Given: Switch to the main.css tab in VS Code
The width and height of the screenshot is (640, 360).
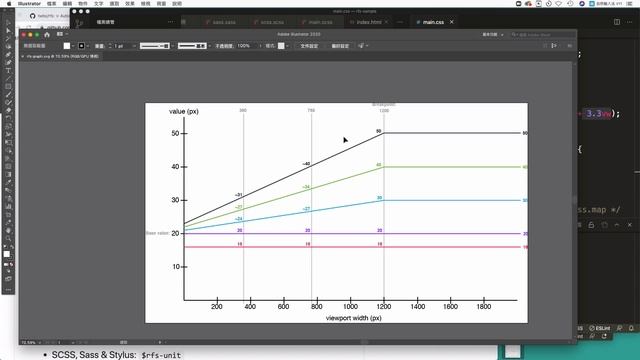Looking at the screenshot, I should tap(433, 22).
